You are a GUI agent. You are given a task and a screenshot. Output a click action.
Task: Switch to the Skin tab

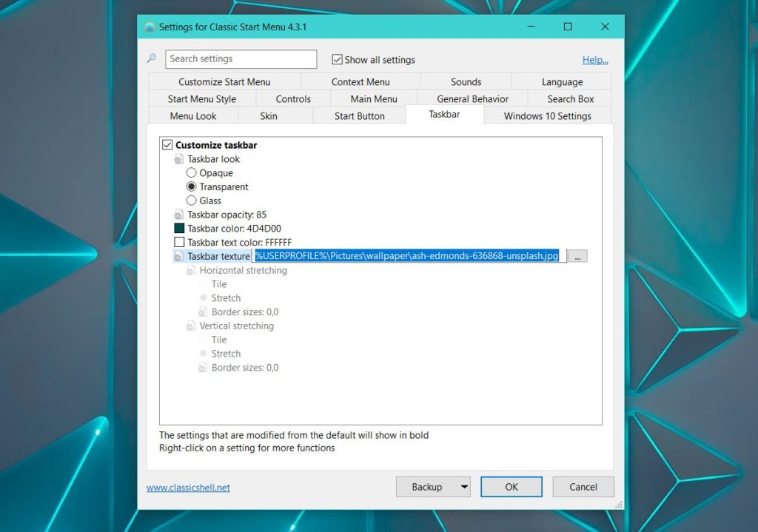(269, 115)
